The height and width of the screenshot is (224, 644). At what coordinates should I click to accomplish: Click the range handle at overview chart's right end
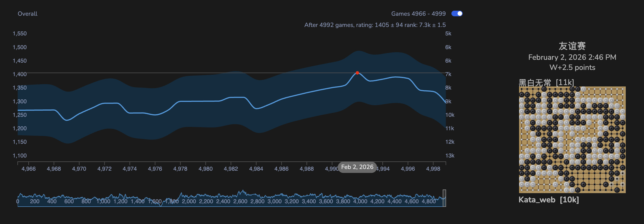click(444, 198)
